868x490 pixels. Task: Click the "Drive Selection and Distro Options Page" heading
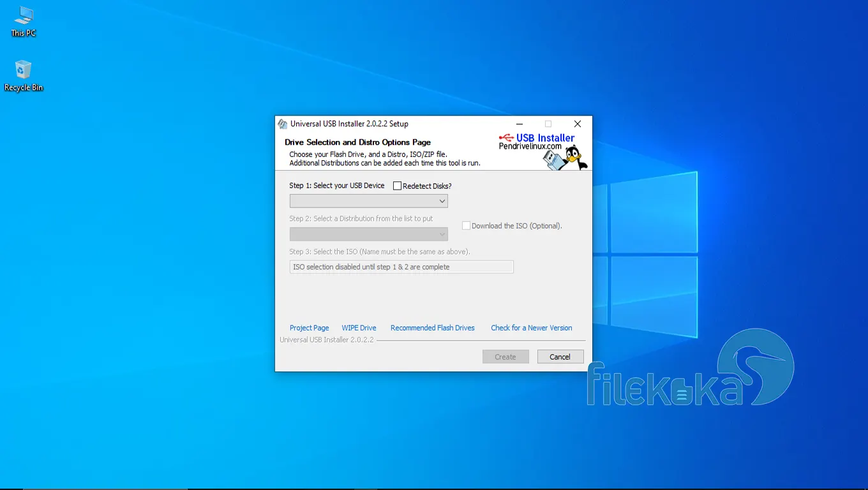pos(357,142)
